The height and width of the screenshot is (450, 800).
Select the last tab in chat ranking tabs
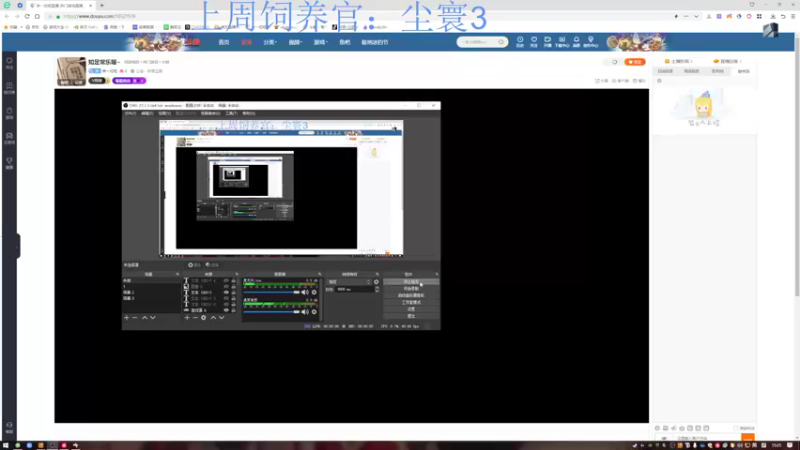click(744, 71)
